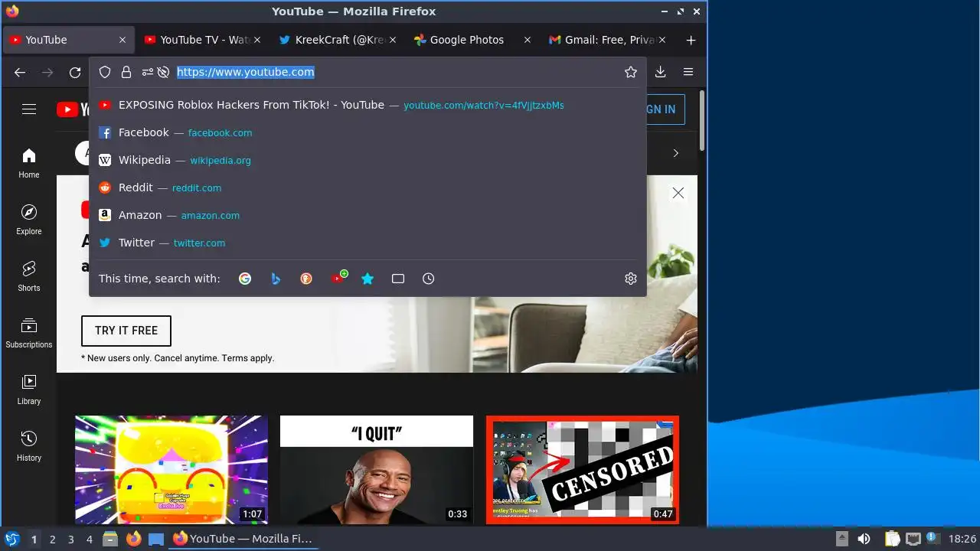Launch file manager from taskbar
The image size is (980, 551).
pyautogui.click(x=110, y=539)
